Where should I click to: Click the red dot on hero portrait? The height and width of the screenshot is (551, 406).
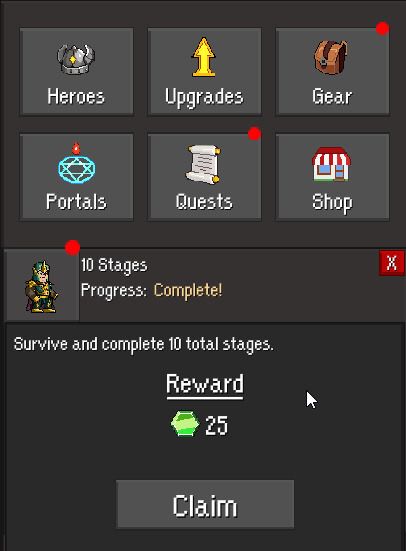(x=72, y=247)
